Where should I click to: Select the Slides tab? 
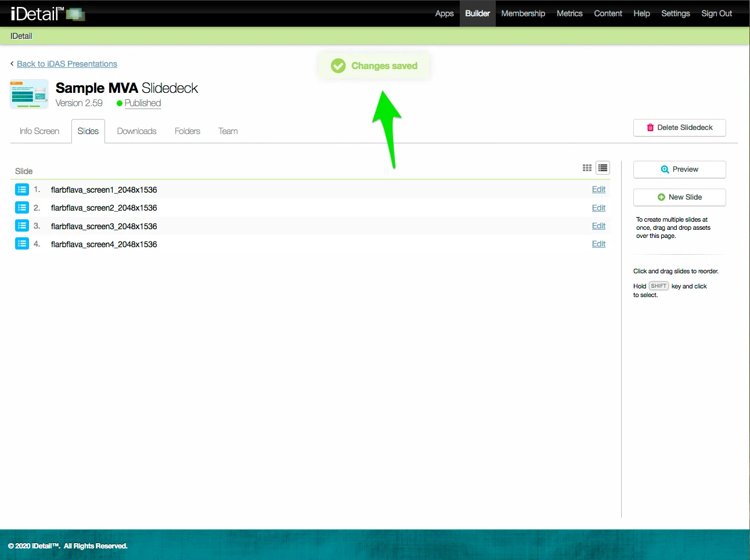[88, 131]
